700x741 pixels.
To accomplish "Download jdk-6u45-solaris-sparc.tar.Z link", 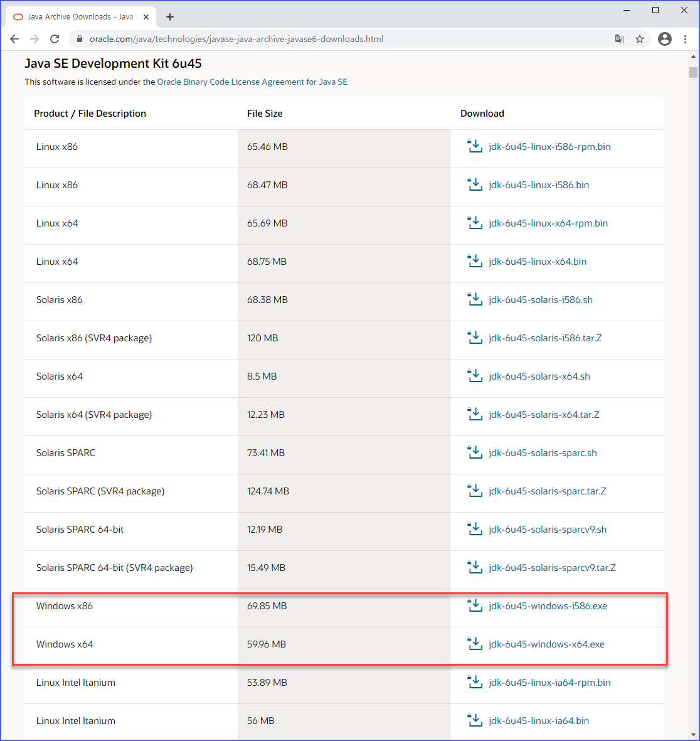I will coord(548,491).
